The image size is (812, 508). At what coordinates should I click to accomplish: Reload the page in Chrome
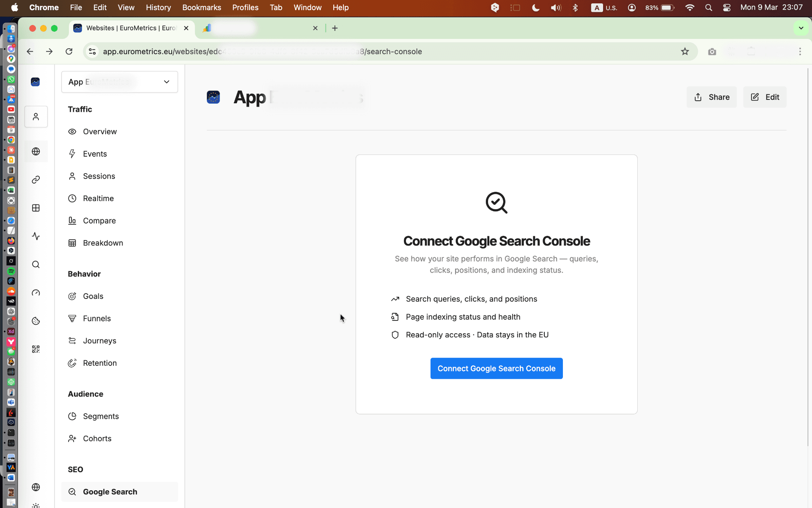69,52
